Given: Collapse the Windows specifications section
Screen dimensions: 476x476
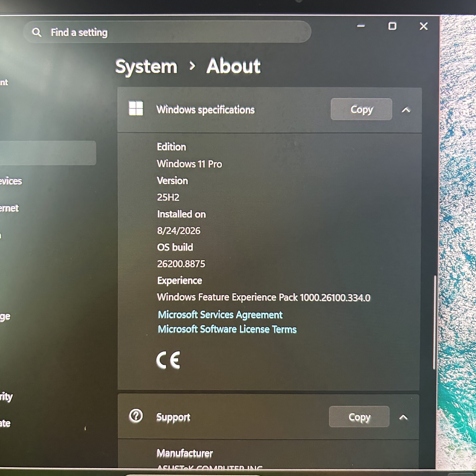Looking at the screenshot, I should pyautogui.click(x=406, y=110).
